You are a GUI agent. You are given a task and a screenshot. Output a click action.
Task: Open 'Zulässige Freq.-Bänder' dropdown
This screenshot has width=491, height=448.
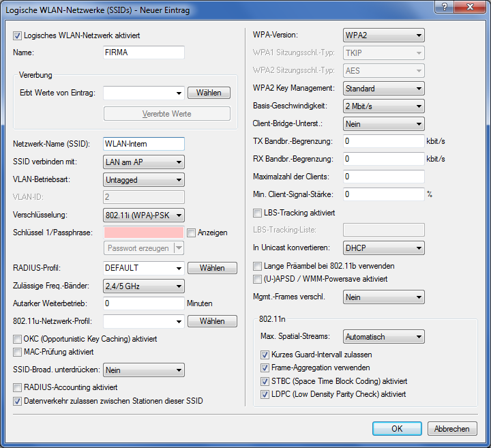143,286
